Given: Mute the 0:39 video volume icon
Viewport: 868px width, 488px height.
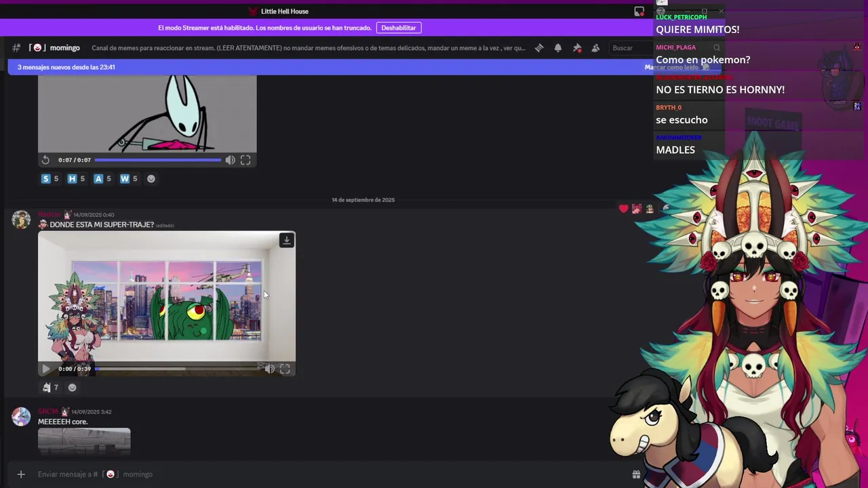Looking at the screenshot, I should pyautogui.click(x=269, y=369).
